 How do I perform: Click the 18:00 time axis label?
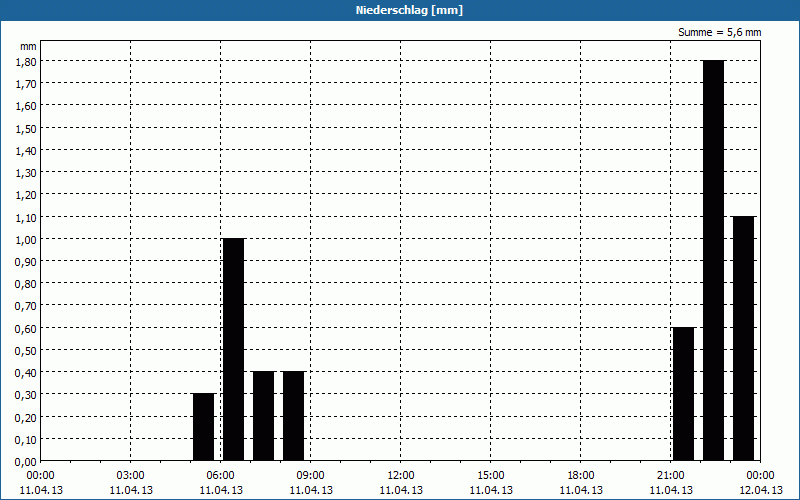(x=580, y=475)
